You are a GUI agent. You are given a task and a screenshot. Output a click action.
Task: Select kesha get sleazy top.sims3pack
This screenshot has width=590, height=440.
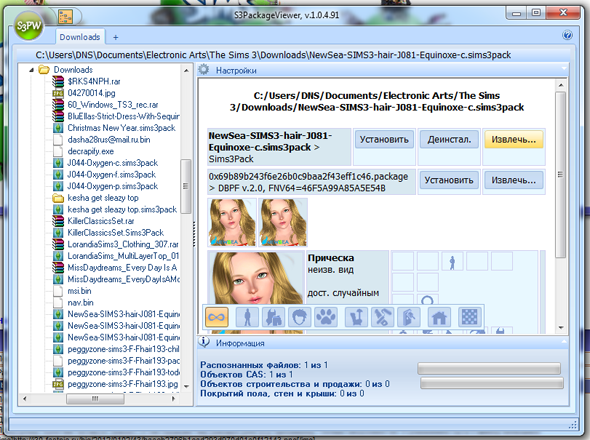(122, 210)
